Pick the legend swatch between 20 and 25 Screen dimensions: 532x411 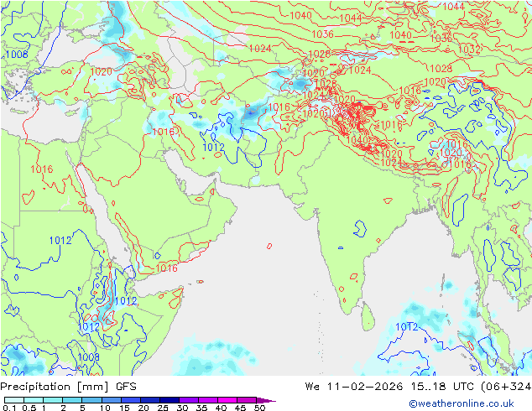(x=150, y=400)
